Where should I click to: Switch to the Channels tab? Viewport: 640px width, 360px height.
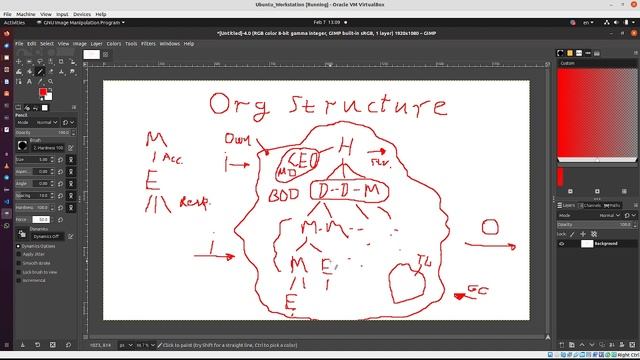coord(589,205)
